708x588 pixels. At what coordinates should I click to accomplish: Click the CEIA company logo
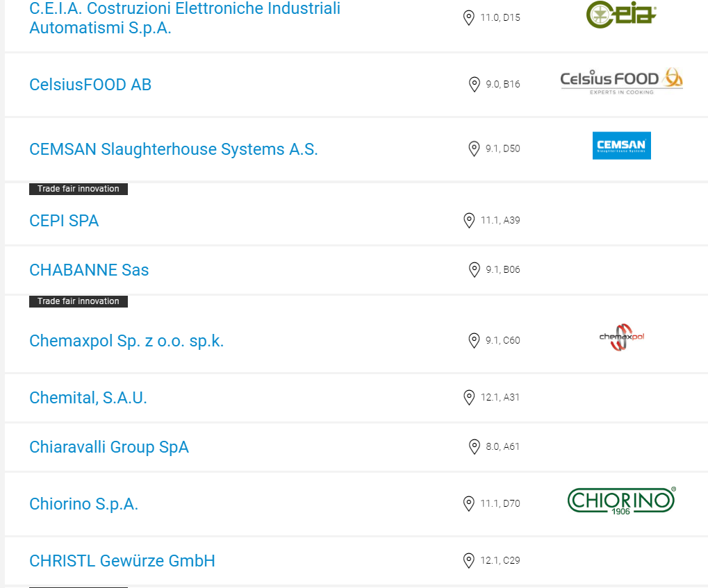(x=621, y=15)
